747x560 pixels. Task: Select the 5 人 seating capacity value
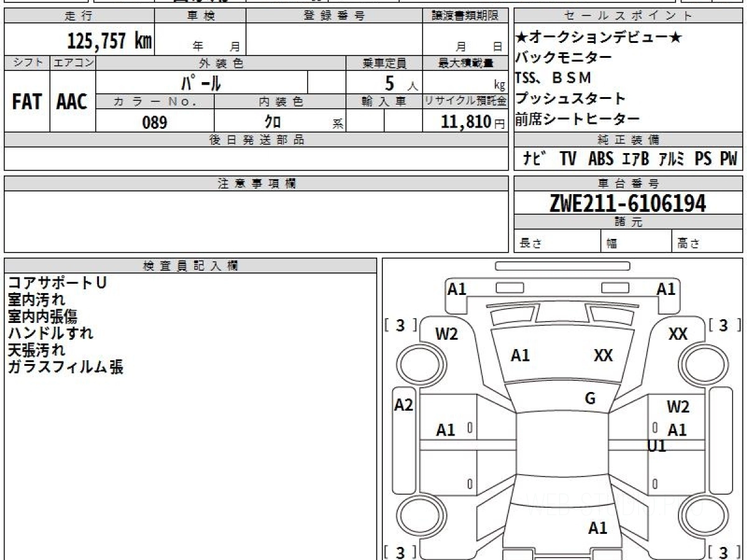tap(402, 83)
